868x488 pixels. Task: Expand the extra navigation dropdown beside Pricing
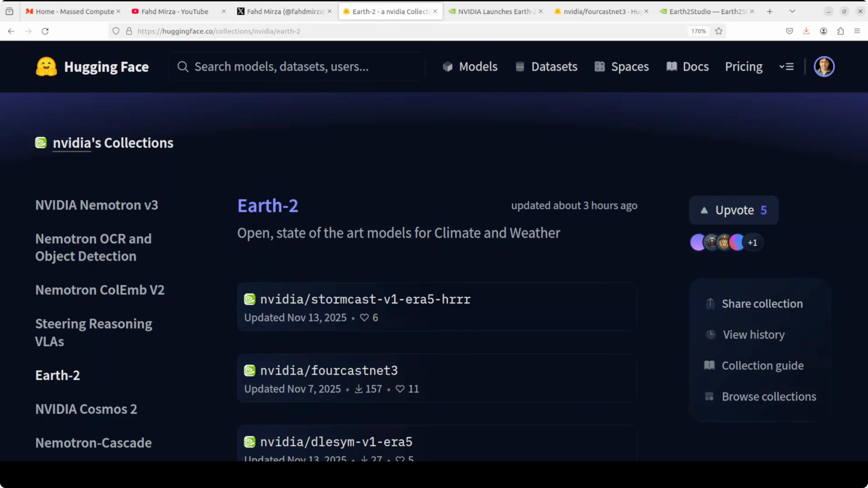pos(786,66)
